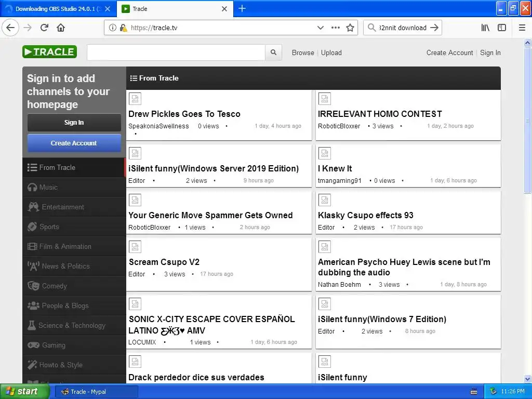532x399 pixels.
Task: Open Your Generic Move Spammer Gets Owned
Action: pyautogui.click(x=210, y=216)
